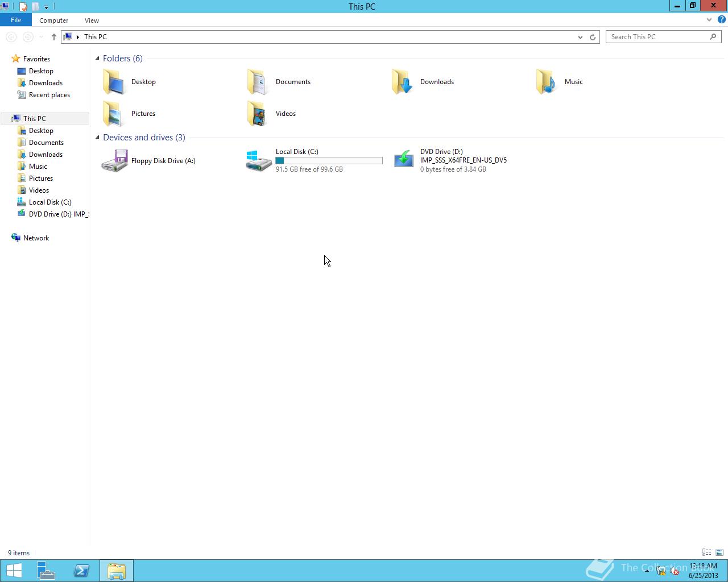Select Documents under This PC
The image size is (728, 582).
coord(46,143)
